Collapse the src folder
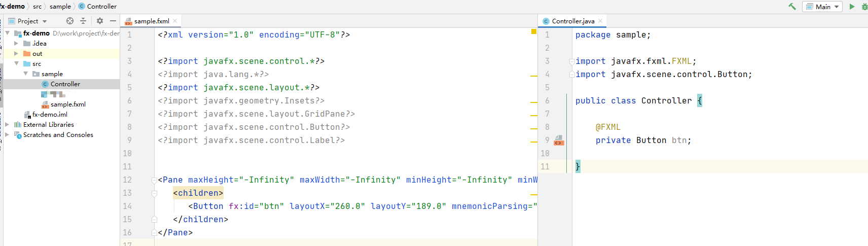 (16, 63)
